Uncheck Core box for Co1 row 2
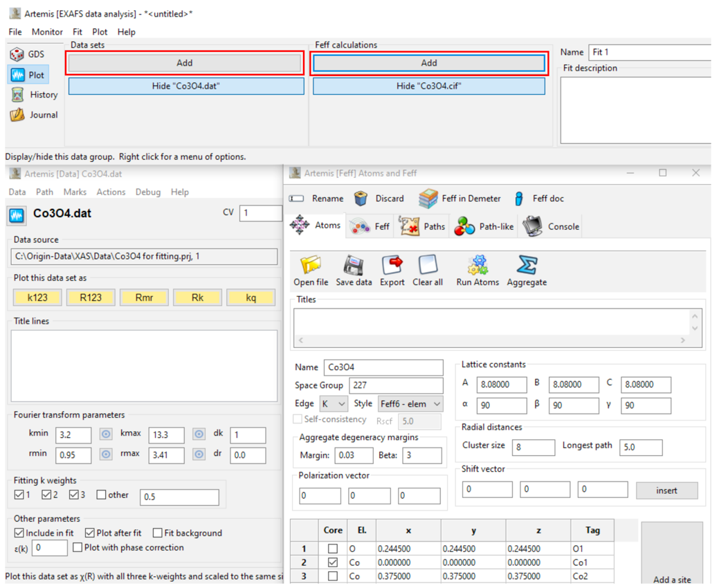Viewport: 719px width, 588px height. (x=333, y=562)
